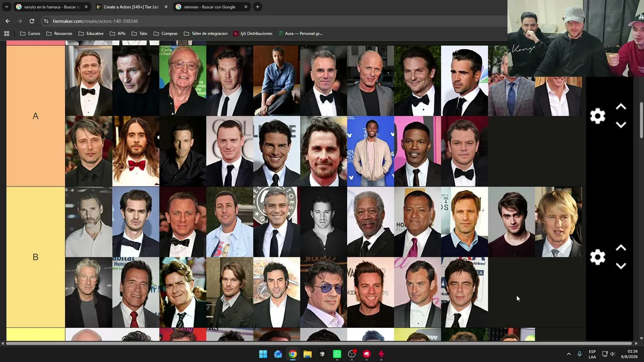The width and height of the screenshot is (644, 362).
Task: Open settings gear for tier B row
Action: tap(597, 257)
